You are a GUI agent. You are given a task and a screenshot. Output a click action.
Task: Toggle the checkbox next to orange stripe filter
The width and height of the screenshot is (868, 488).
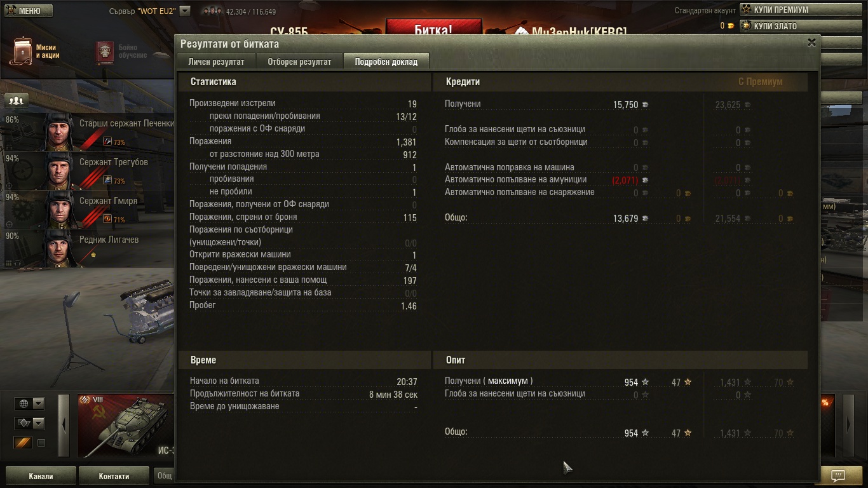point(41,443)
